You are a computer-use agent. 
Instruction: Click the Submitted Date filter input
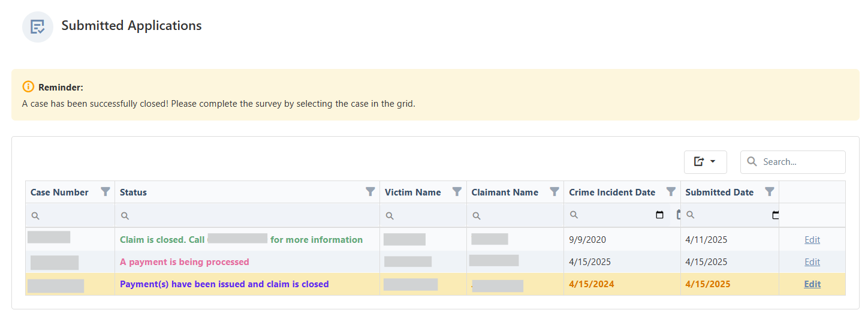729,215
